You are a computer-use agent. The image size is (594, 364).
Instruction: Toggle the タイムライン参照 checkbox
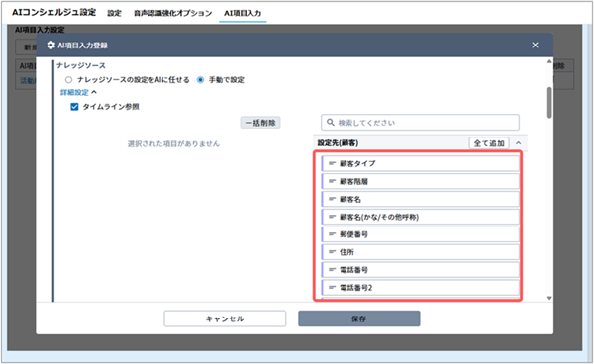[74, 107]
